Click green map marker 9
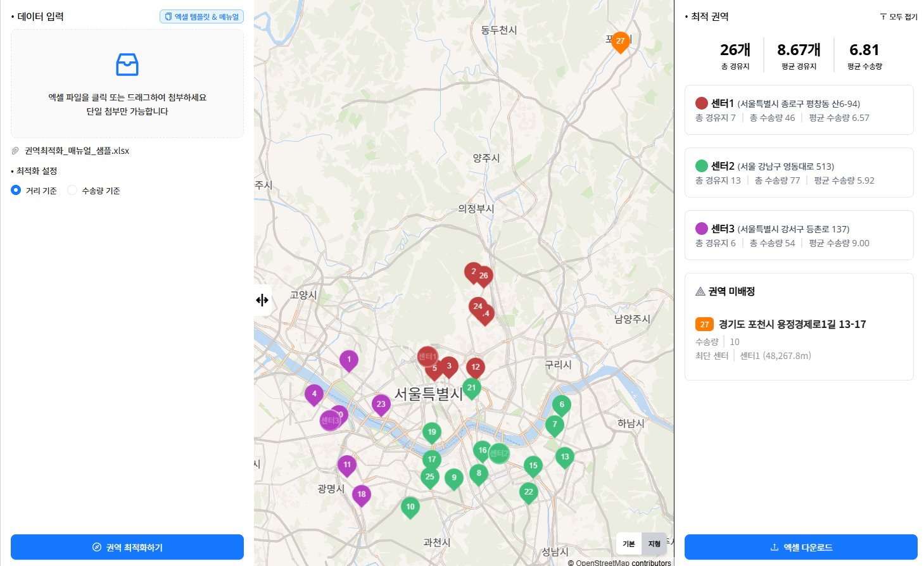Viewport: 924px width, 566px height. (x=454, y=479)
